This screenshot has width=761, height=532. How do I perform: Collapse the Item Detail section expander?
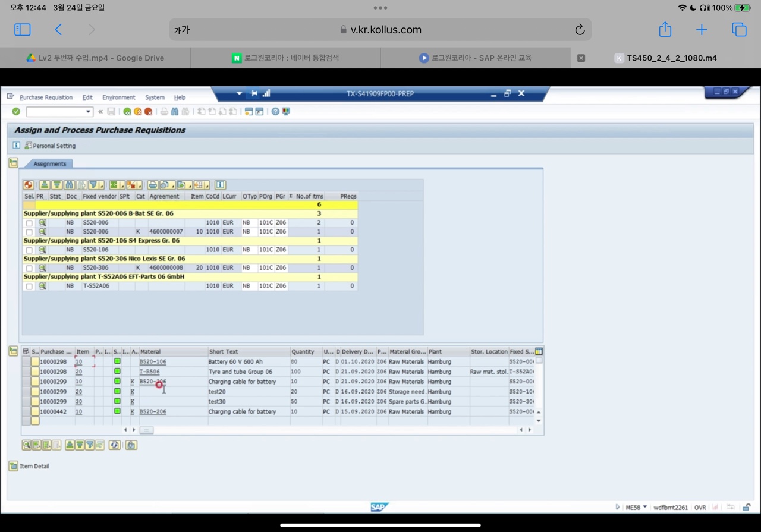pyautogui.click(x=13, y=467)
